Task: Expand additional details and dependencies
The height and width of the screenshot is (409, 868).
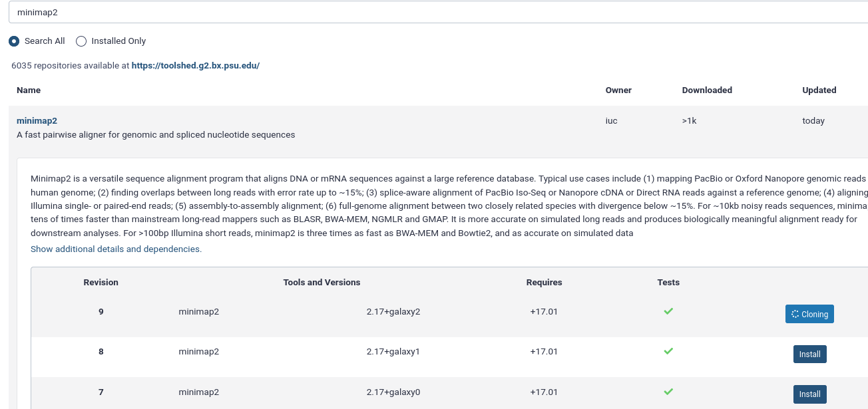Action: [116, 249]
